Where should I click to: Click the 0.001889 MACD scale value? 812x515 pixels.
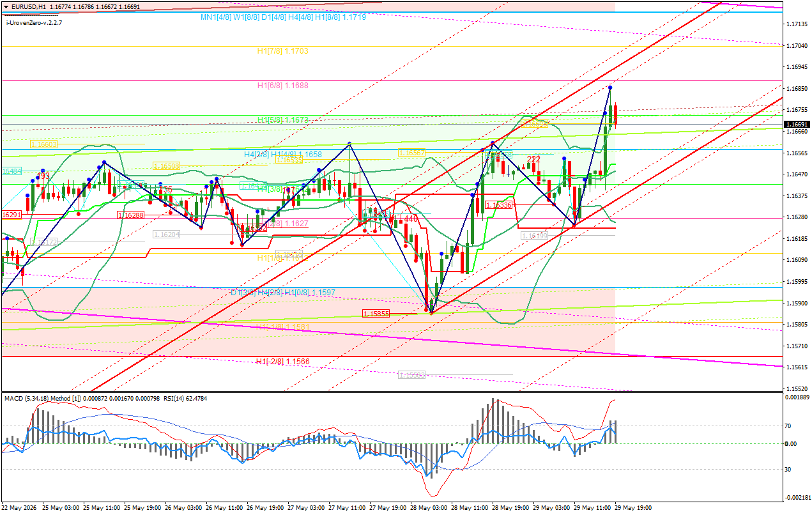(x=797, y=397)
